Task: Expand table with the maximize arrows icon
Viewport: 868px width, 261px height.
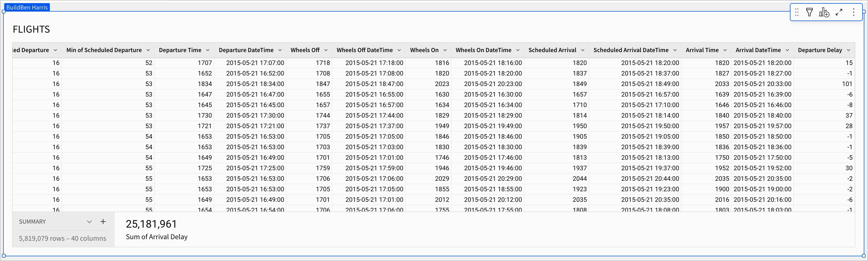Action: (x=839, y=12)
